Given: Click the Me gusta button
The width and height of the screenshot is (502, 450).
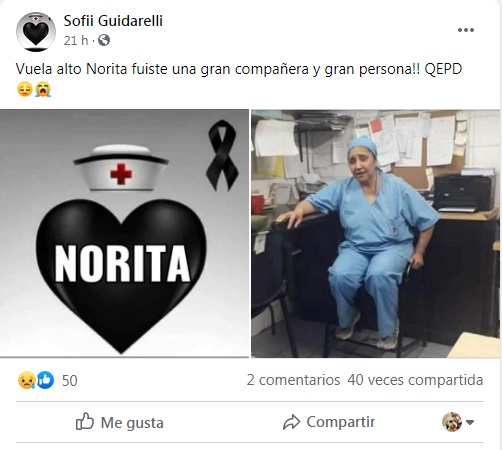Looking at the screenshot, I should pos(120,422).
